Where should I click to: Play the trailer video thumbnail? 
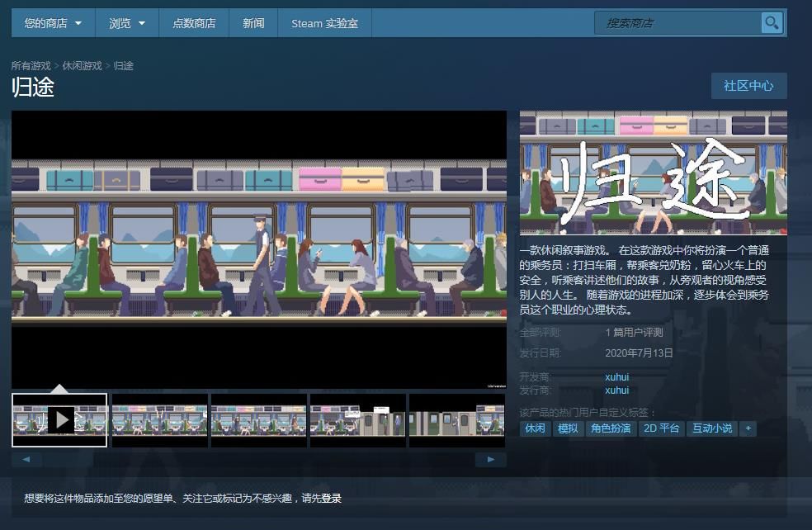coord(59,419)
